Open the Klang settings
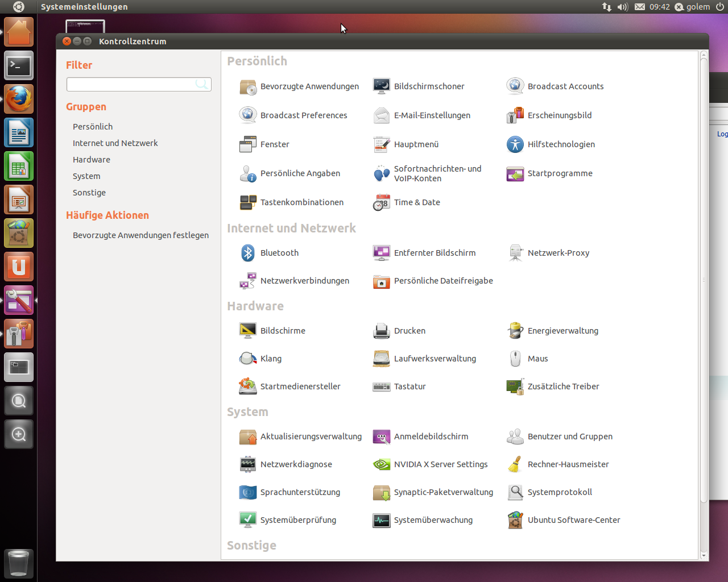This screenshot has height=582, width=728. (271, 359)
